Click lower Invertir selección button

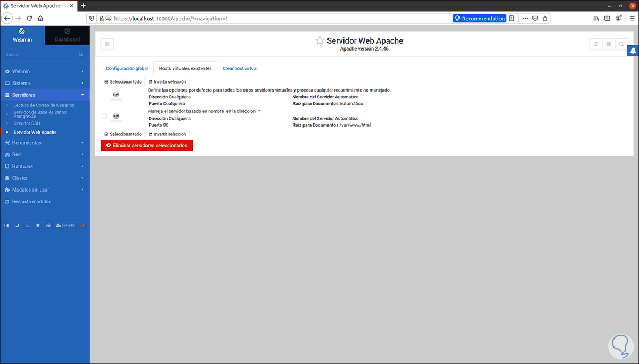[x=167, y=134]
